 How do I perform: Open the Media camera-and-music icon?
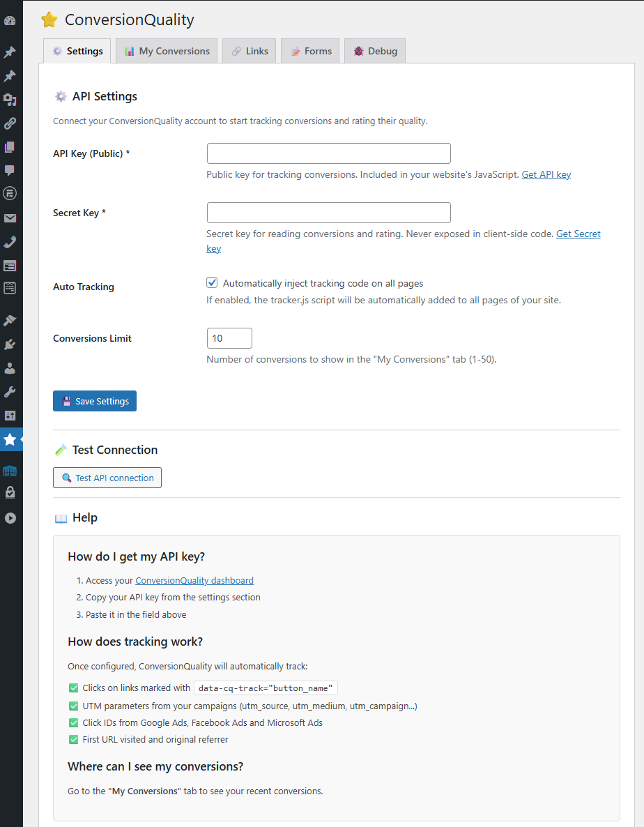(x=10, y=99)
